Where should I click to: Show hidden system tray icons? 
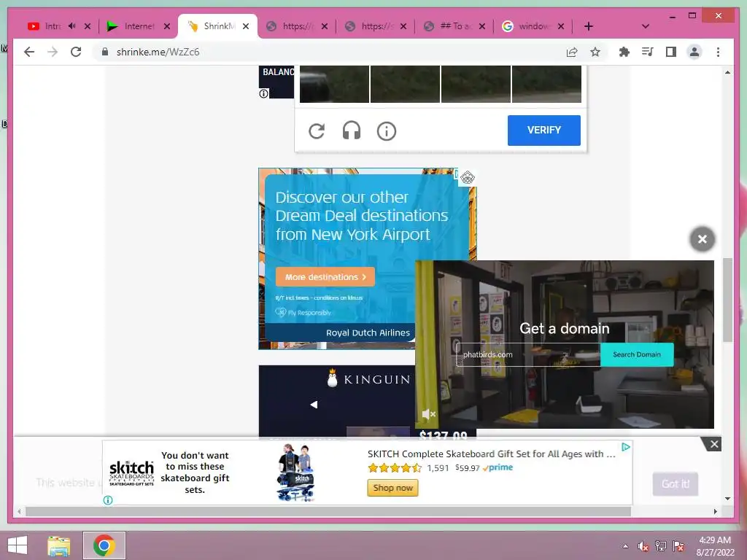(x=625, y=546)
